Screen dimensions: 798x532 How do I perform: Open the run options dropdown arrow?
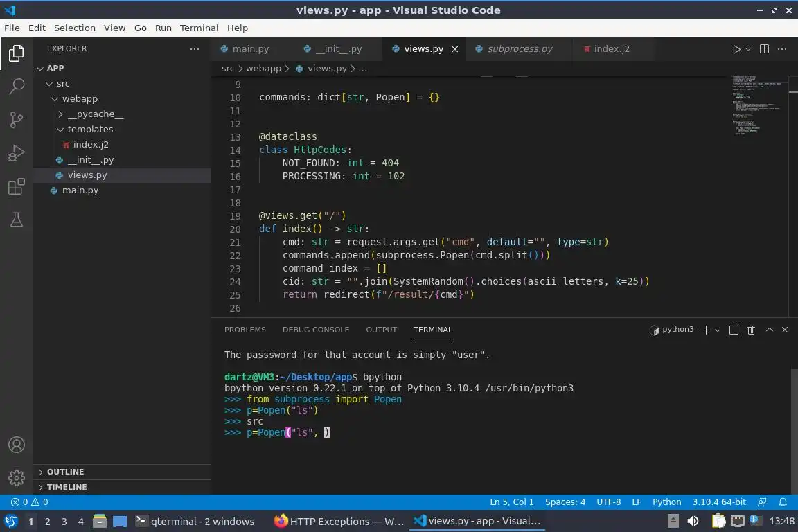(x=747, y=49)
